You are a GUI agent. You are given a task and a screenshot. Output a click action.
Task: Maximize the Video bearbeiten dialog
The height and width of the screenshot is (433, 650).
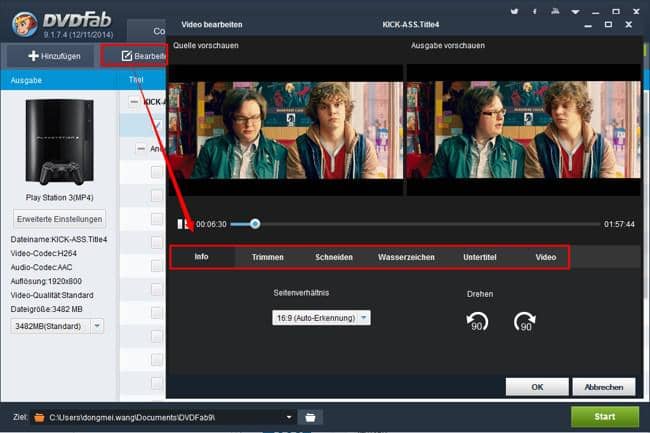[608, 25]
